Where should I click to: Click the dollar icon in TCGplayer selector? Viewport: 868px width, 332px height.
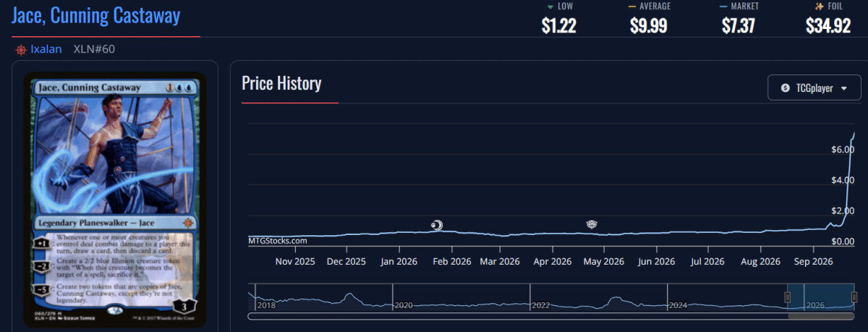[786, 88]
